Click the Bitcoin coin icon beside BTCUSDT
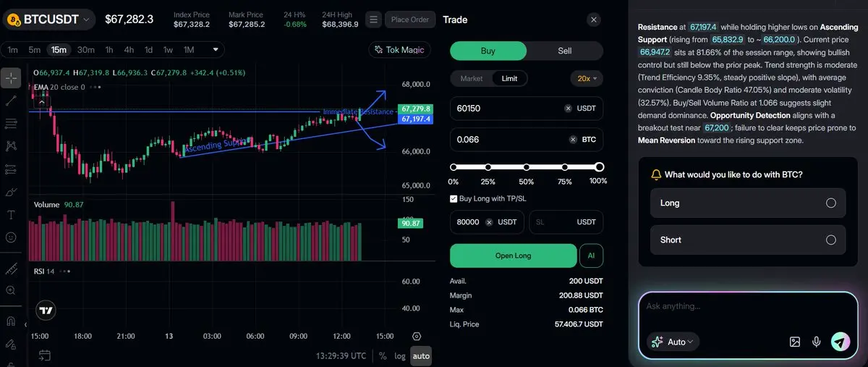 click(x=14, y=20)
